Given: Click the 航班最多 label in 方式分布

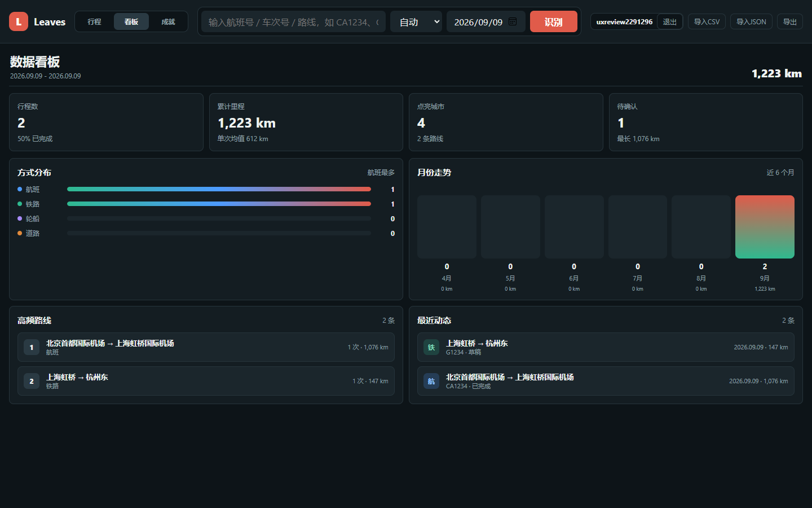Looking at the screenshot, I should click(381, 173).
